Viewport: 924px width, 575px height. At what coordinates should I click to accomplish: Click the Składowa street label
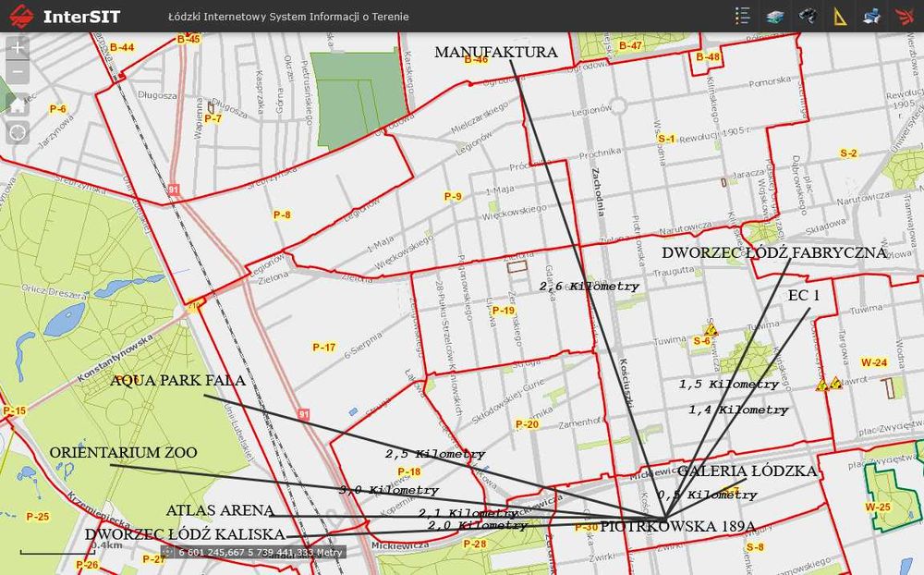click(x=825, y=226)
